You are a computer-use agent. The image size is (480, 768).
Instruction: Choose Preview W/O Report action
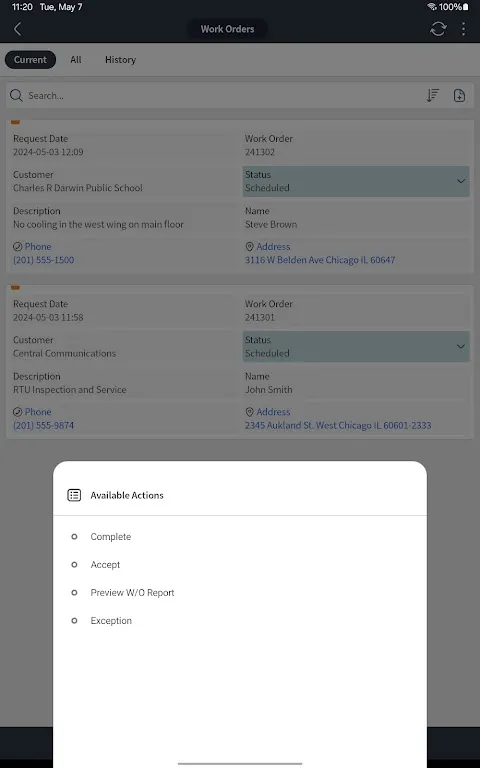tap(132, 593)
